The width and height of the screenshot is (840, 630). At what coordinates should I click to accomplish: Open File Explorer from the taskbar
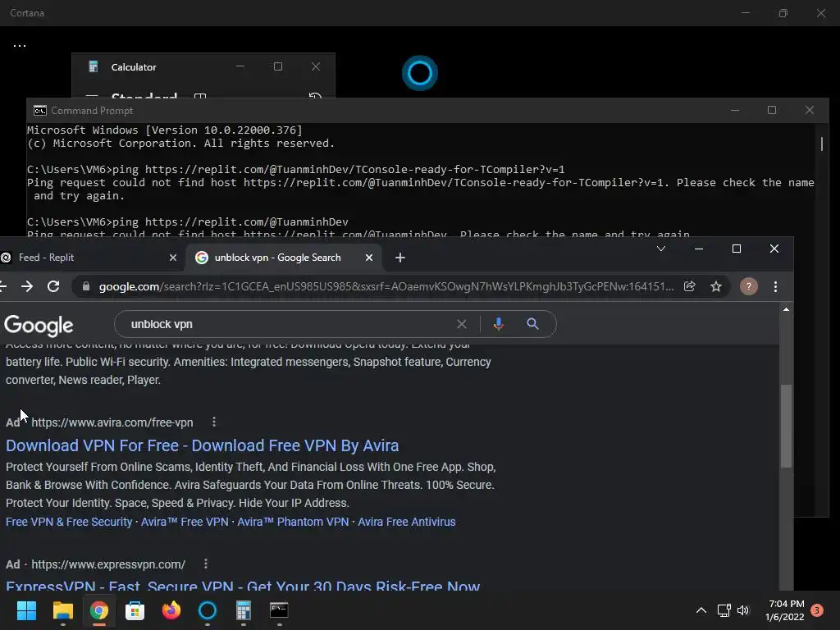tap(62, 610)
